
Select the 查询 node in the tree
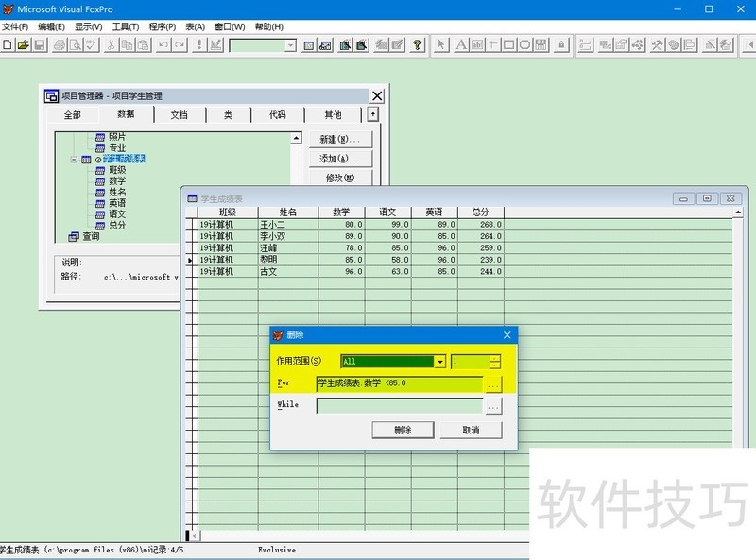[x=91, y=236]
